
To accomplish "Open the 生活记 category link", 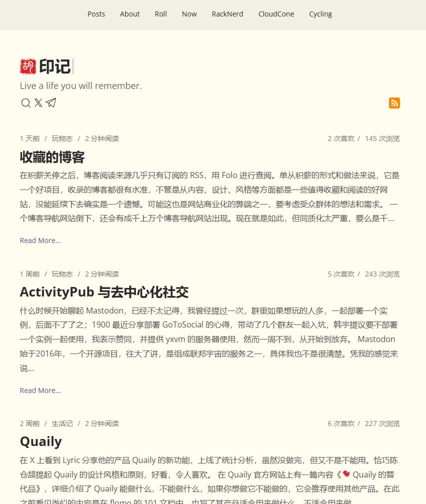I will pos(62,423).
